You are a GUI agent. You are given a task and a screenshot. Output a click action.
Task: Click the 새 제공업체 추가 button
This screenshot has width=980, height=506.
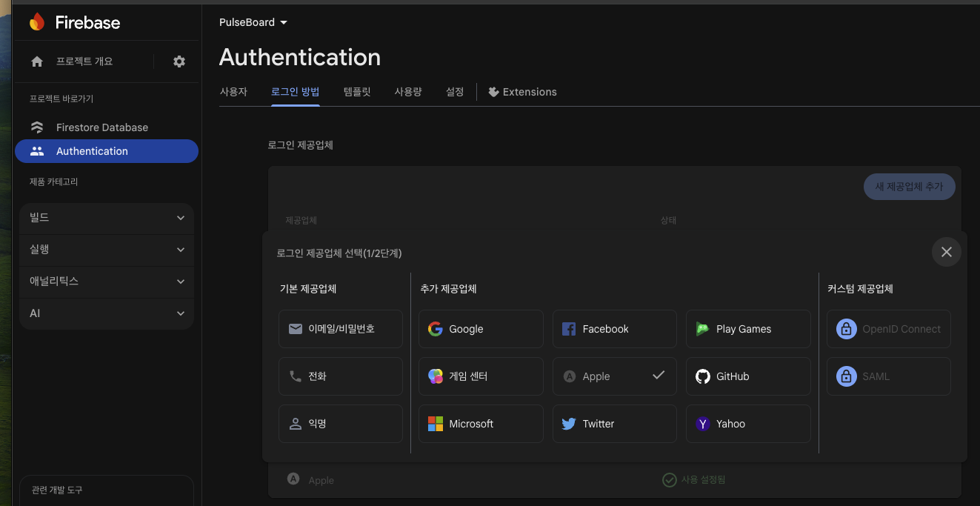910,187
